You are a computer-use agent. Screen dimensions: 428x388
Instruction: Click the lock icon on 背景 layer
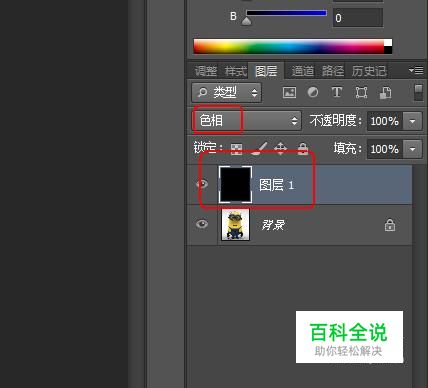tap(390, 225)
